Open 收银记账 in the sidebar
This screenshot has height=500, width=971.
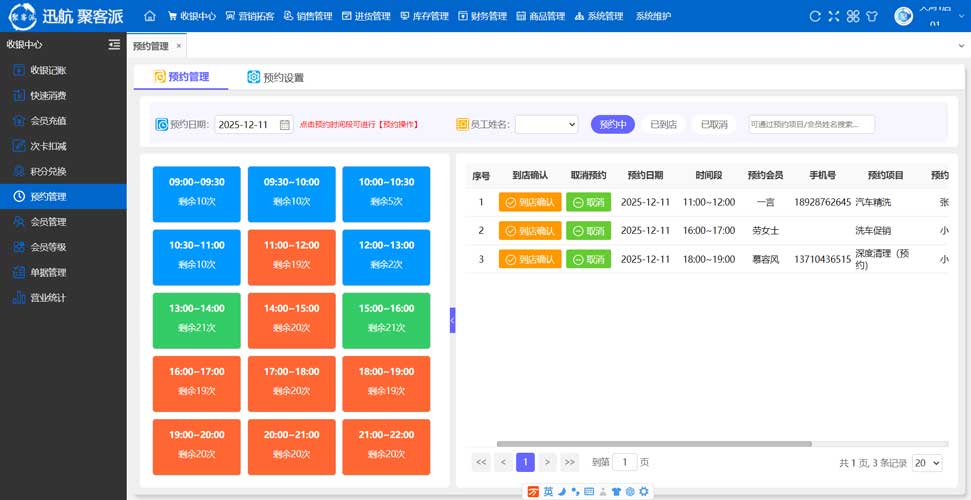click(63, 70)
